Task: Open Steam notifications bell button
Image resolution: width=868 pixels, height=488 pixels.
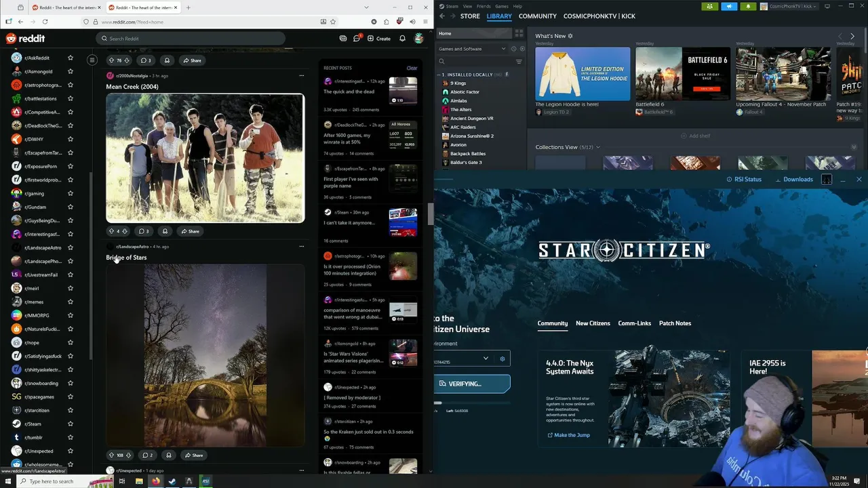Action: point(748,6)
